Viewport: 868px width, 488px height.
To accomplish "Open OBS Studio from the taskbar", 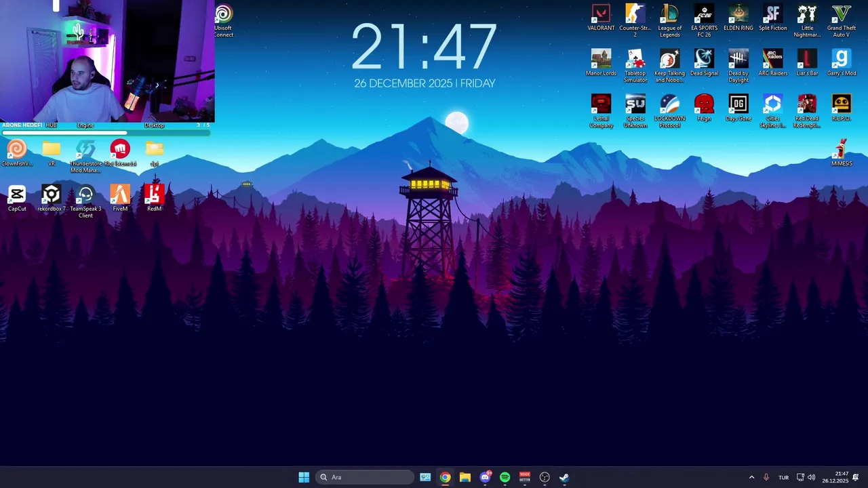I will tap(545, 477).
